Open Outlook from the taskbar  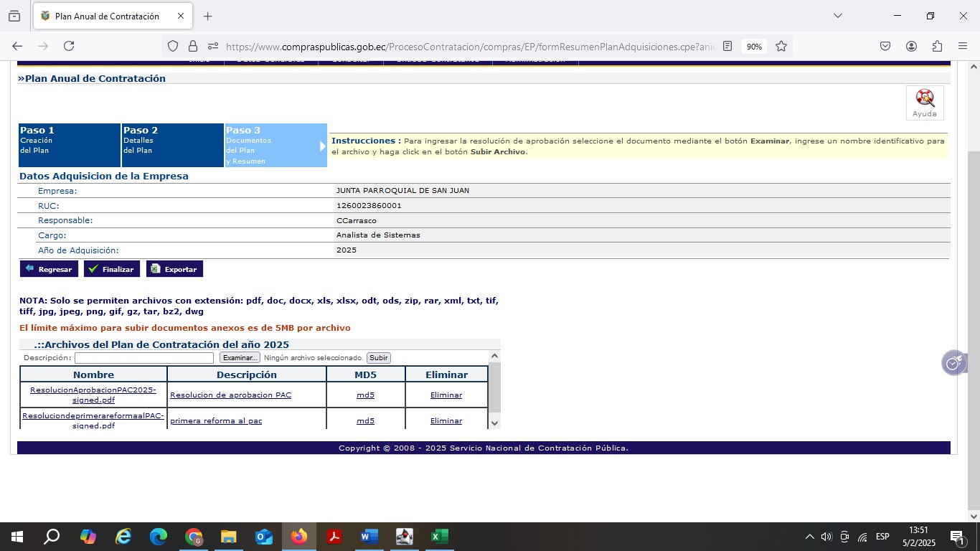pos(264,537)
